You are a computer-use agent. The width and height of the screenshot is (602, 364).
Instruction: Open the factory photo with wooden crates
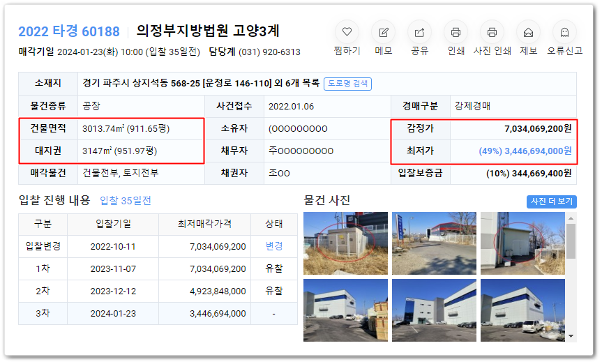(345, 310)
